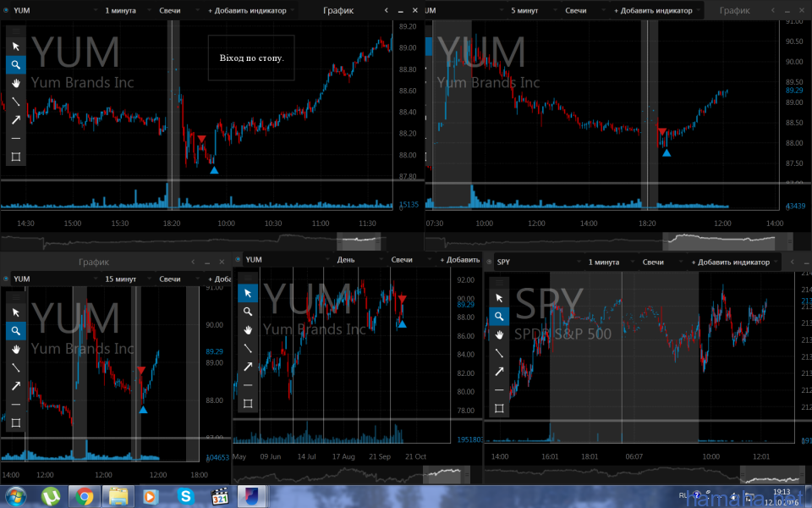This screenshot has width=812, height=508.
Task: Open Google Chrome from the taskbar
Action: (x=84, y=496)
